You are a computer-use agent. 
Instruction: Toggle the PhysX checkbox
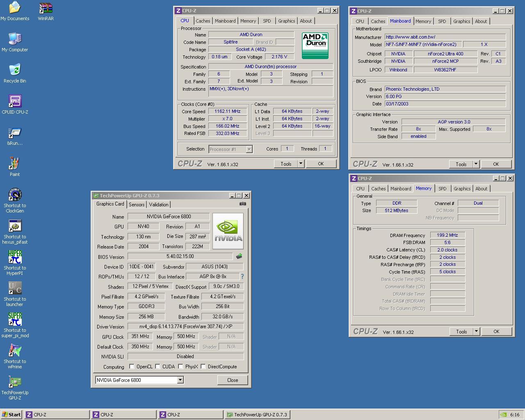(180, 367)
